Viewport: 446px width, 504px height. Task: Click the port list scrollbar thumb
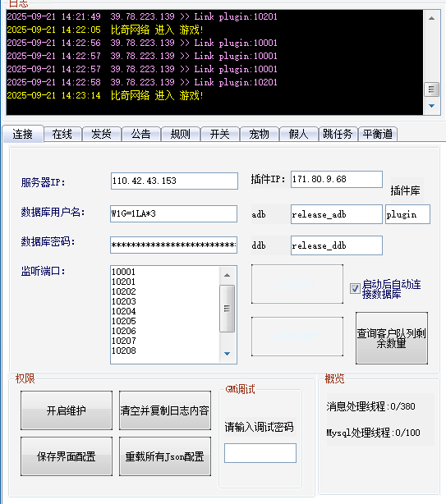tap(227, 309)
